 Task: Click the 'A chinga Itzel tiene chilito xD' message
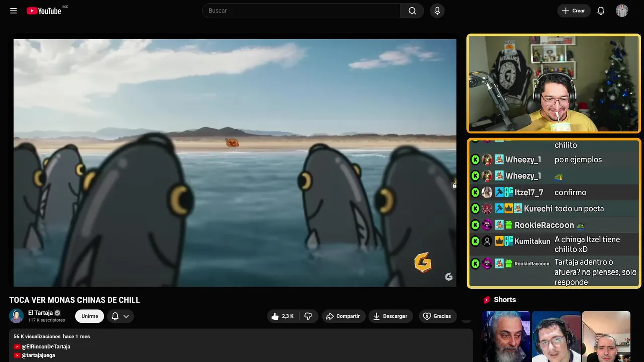pos(588,244)
